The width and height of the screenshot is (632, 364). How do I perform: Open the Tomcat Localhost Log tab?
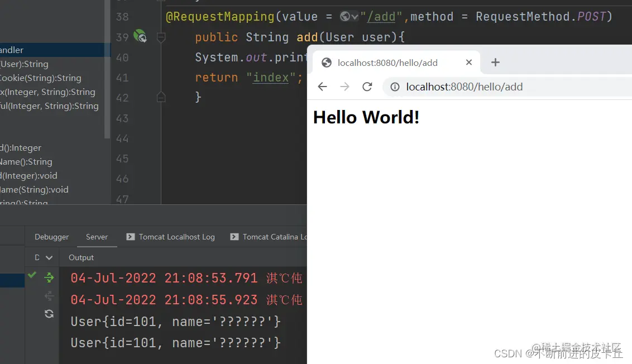[x=170, y=237]
